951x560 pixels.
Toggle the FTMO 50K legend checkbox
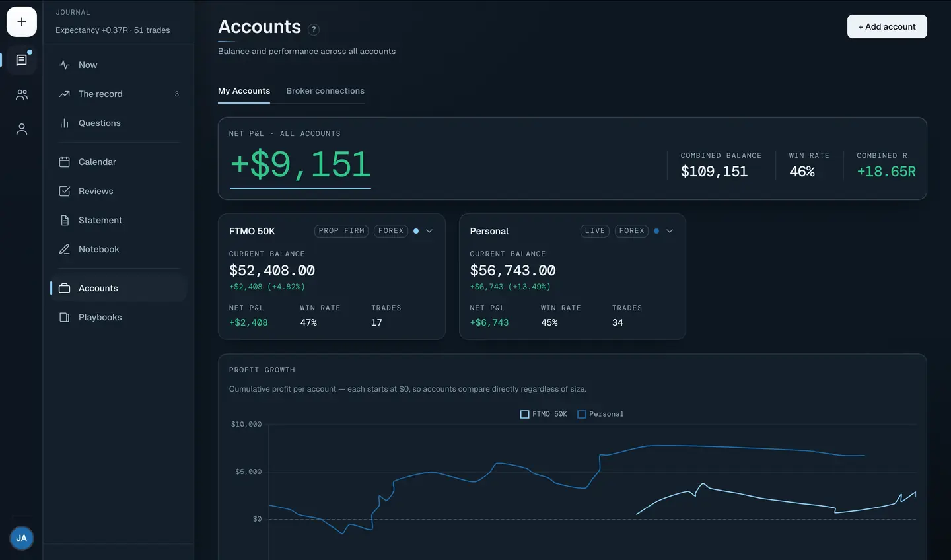pos(525,414)
